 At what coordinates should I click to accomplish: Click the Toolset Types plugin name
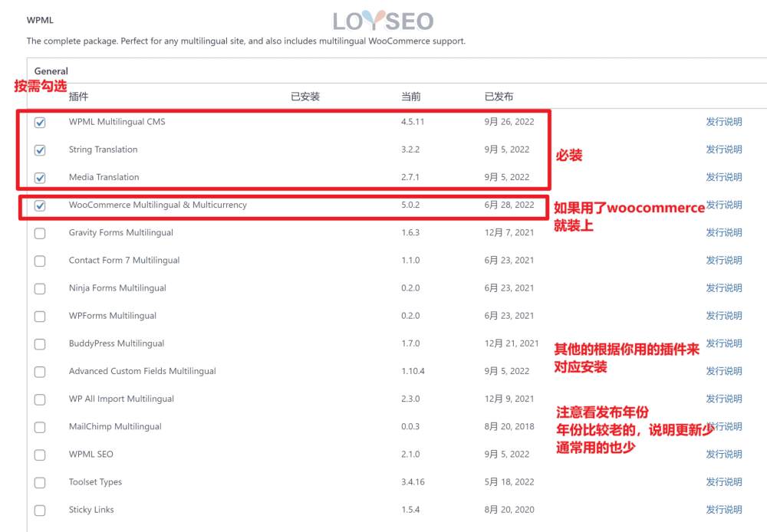pyautogui.click(x=95, y=482)
